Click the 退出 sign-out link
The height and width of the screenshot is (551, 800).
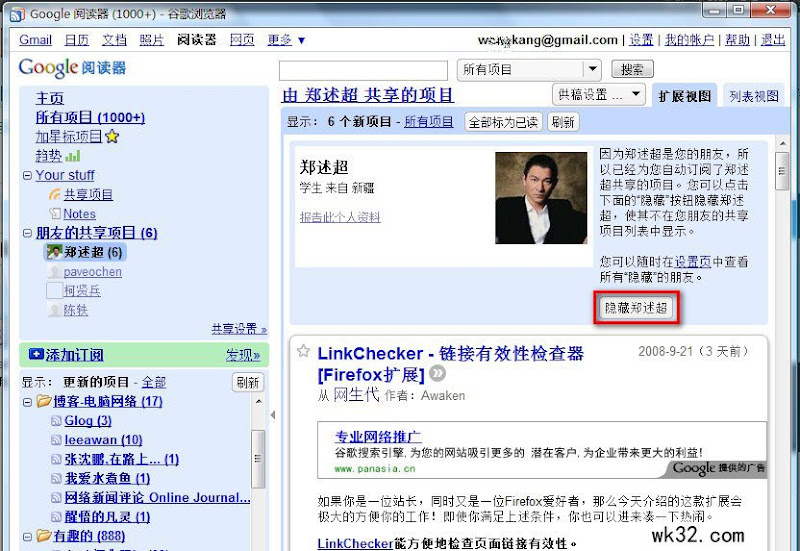[x=773, y=40]
